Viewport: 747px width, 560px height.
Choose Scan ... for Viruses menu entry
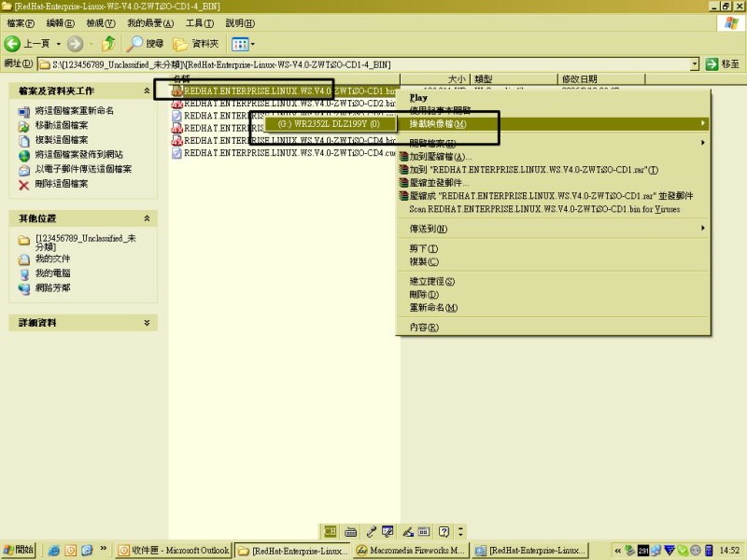(553, 209)
